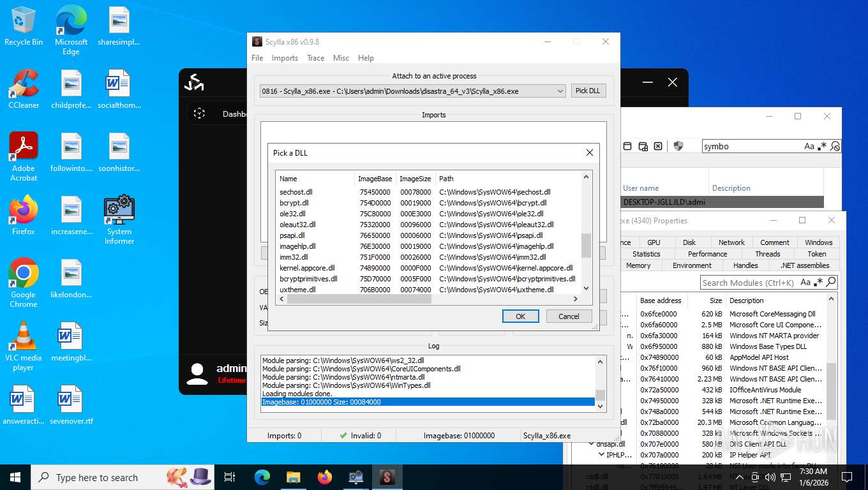Open Scylla Trace menu
868x490 pixels.
point(315,58)
